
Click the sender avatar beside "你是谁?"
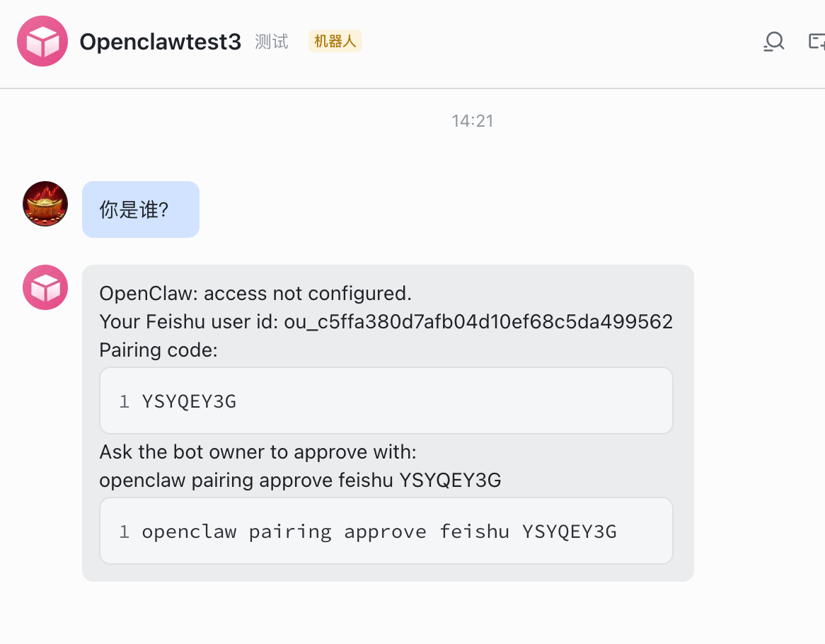pyautogui.click(x=45, y=204)
